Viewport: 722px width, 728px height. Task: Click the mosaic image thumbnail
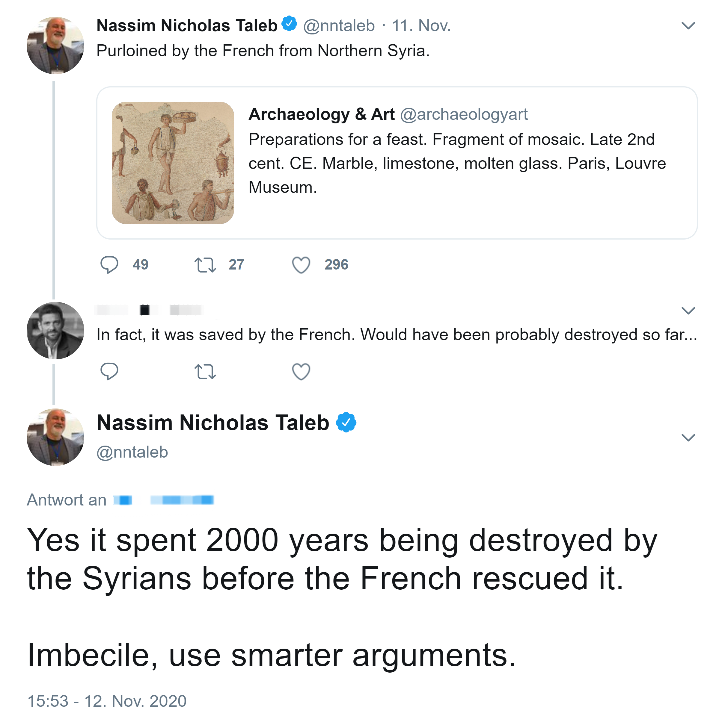[173, 163]
